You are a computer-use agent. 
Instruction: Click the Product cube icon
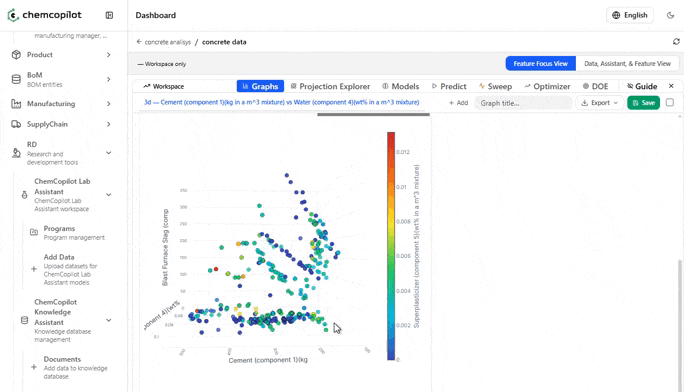tap(16, 55)
